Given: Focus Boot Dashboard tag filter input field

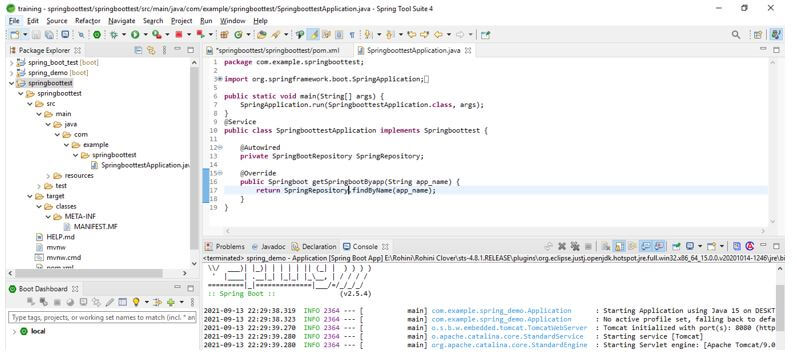Looking at the screenshot, I should pos(103,317).
